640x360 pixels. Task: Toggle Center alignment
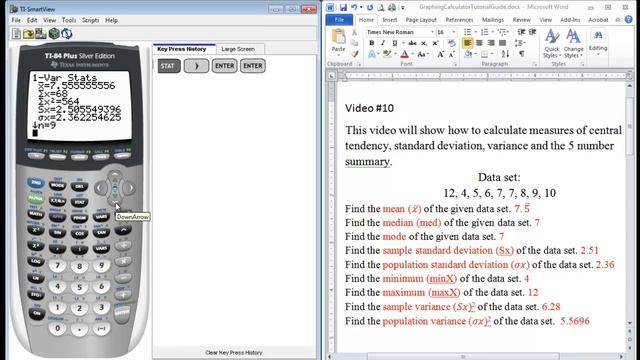point(479,43)
